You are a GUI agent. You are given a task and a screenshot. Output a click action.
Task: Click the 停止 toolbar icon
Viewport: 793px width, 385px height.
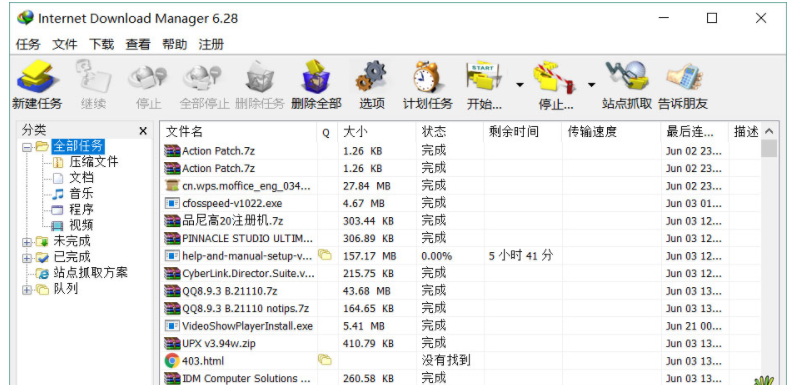pos(148,78)
